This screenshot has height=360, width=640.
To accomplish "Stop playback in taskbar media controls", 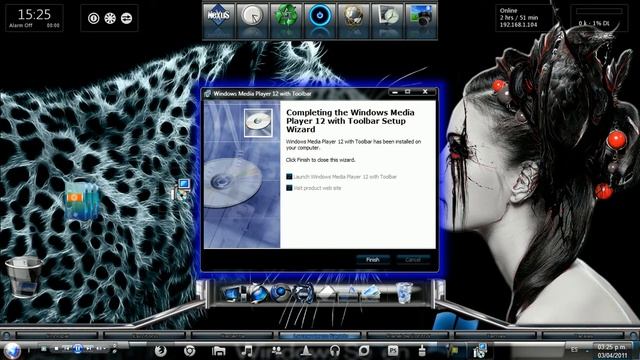I will 56,349.
